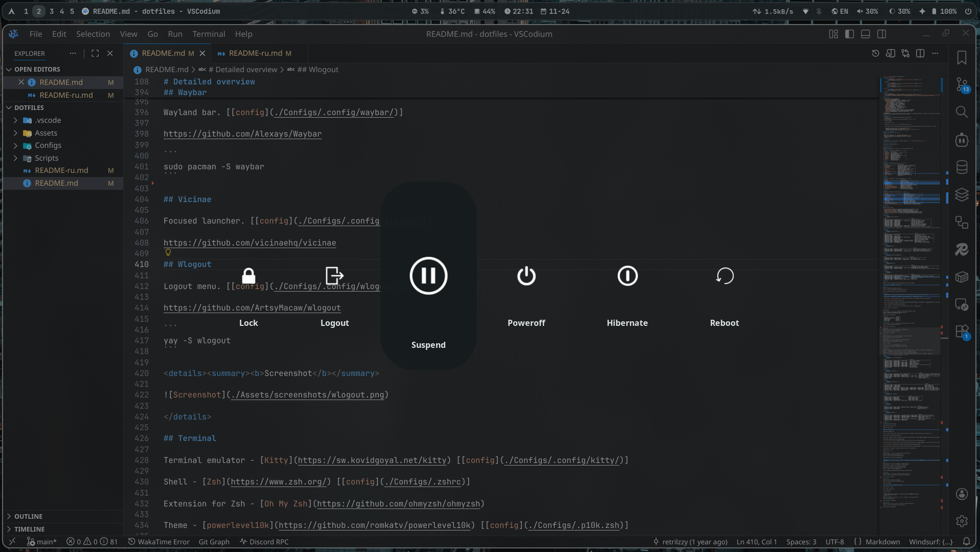Open notifications bell in status bar
Viewport: 980px width, 552px height.
coord(966,542)
